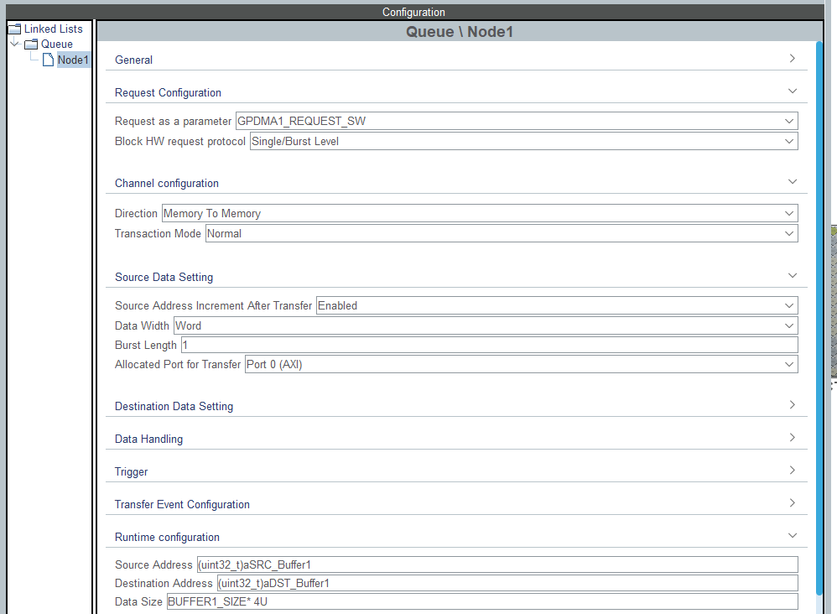837x614 pixels.
Task: Open Source Address Increment After Transfer dropdown
Action: coord(557,306)
